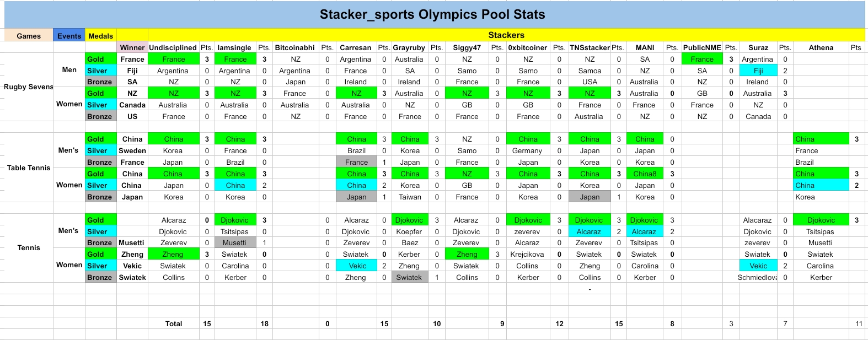Select the Rugby Sevens games cell

point(29,87)
